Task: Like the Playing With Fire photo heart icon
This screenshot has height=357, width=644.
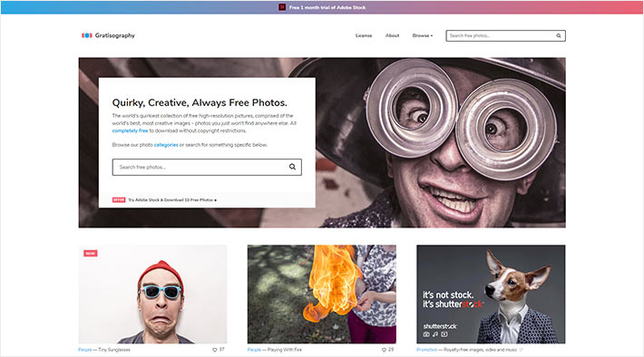Action: [x=384, y=350]
